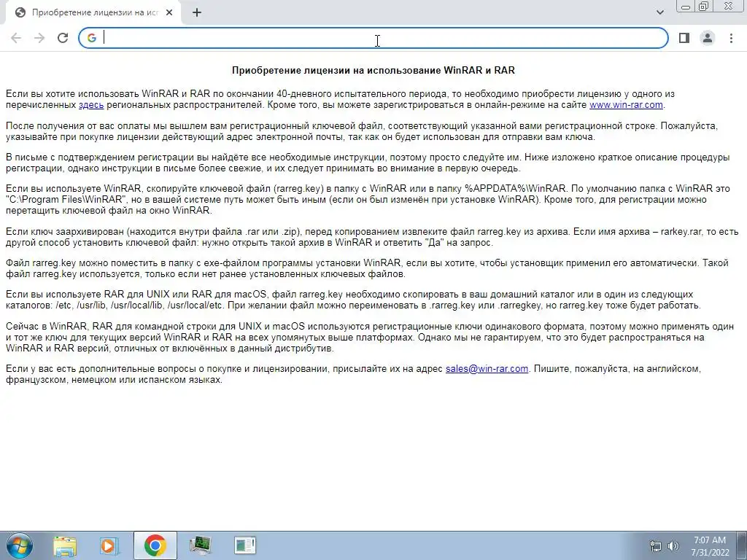
Task: Open the Windows Start menu
Action: pyautogui.click(x=19, y=545)
